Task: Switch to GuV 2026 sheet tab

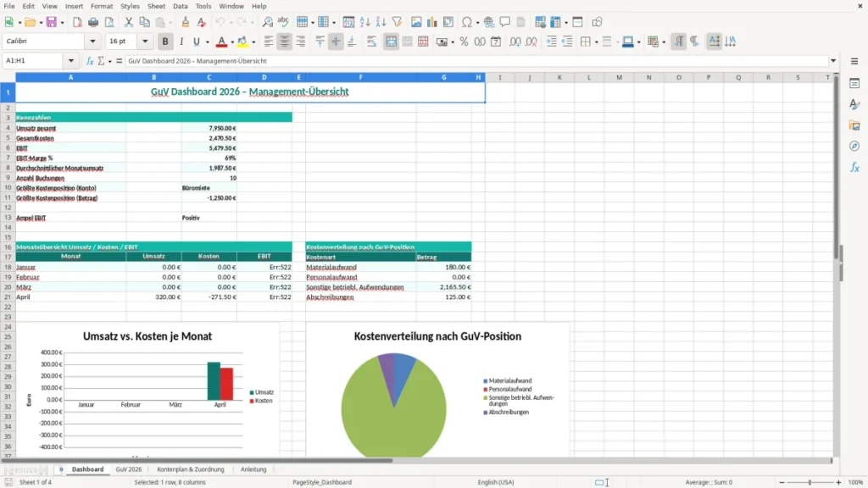Action: 129,469
